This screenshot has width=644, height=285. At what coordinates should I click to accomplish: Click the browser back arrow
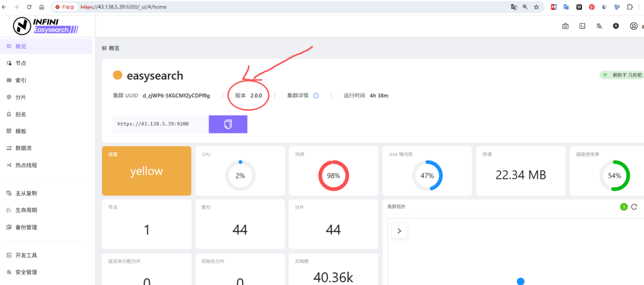(5, 7)
